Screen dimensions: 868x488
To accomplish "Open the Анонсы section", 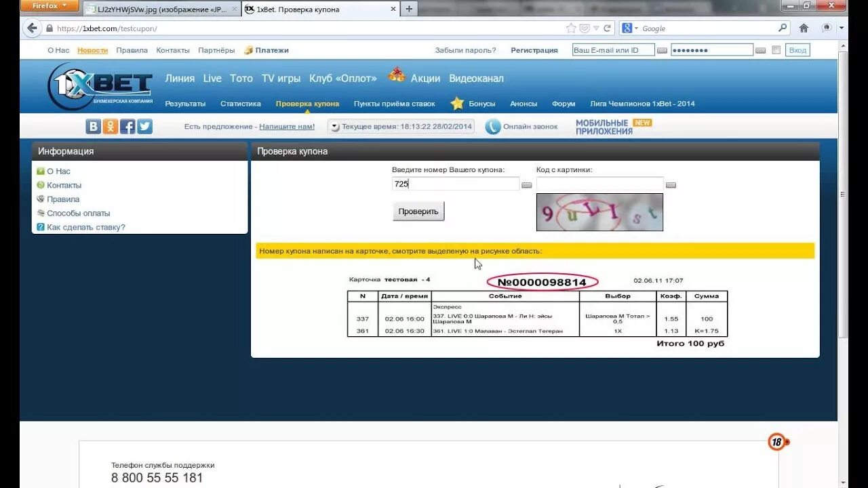I will (x=524, y=104).
